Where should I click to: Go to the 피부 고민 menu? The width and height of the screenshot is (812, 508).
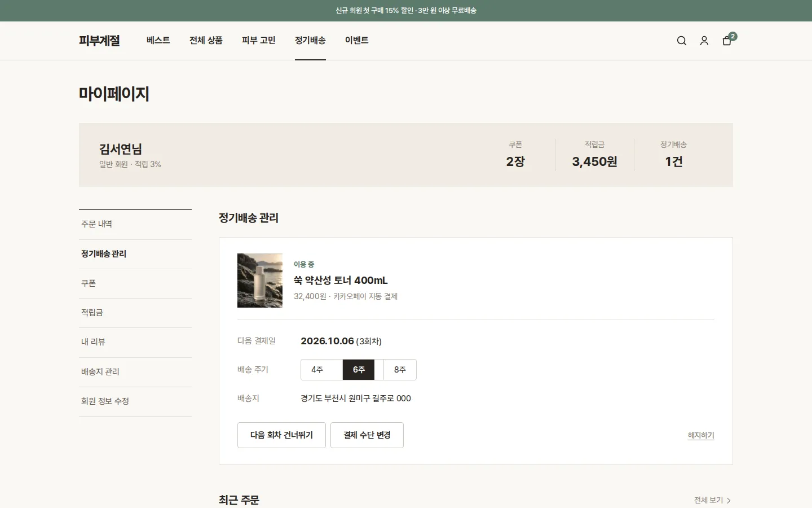tap(259, 41)
